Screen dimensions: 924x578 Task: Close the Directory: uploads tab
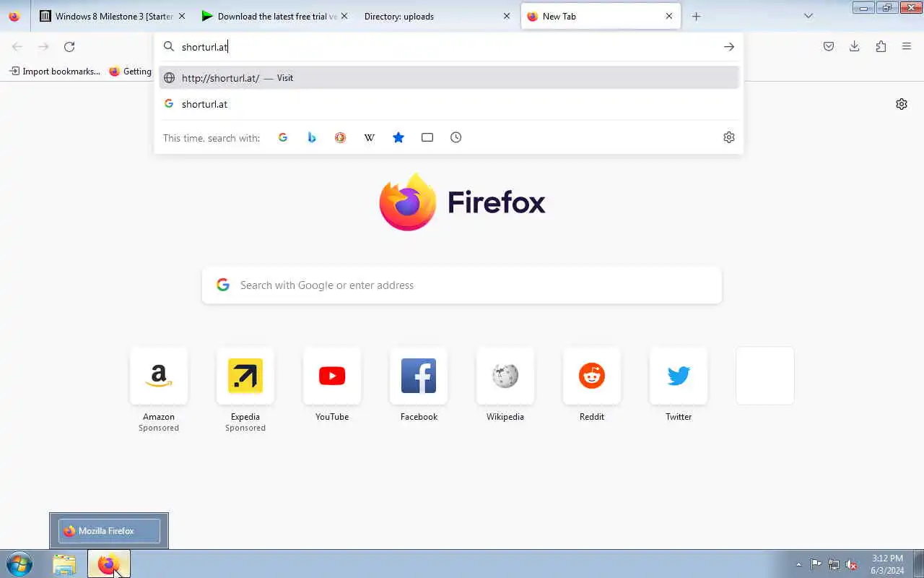(507, 16)
